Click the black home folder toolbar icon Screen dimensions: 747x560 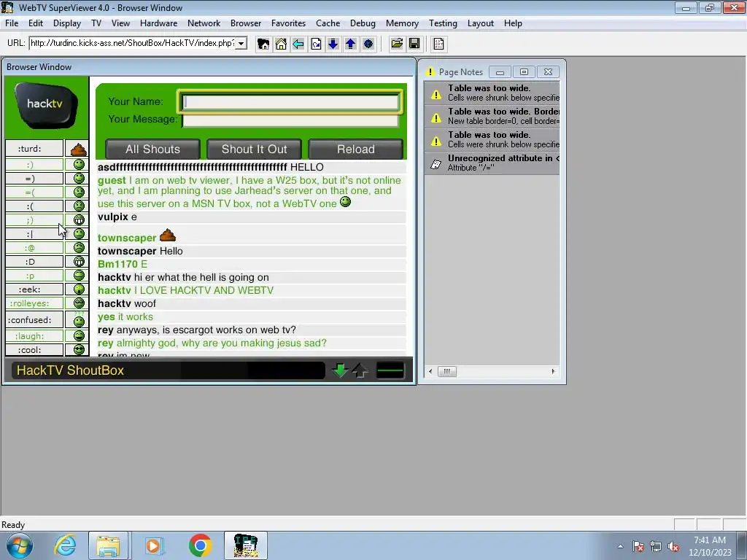pyautogui.click(x=263, y=44)
